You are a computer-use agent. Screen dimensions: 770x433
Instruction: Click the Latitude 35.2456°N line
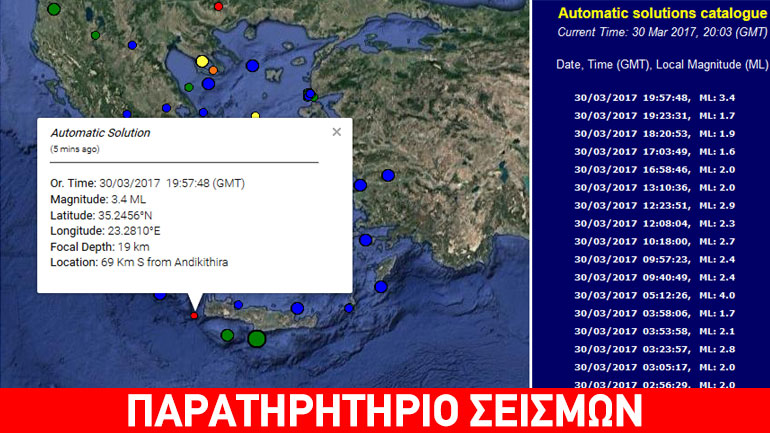click(101, 216)
